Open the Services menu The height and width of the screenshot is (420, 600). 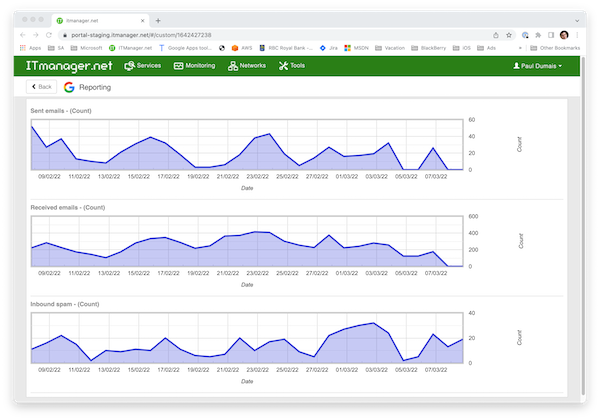[143, 66]
